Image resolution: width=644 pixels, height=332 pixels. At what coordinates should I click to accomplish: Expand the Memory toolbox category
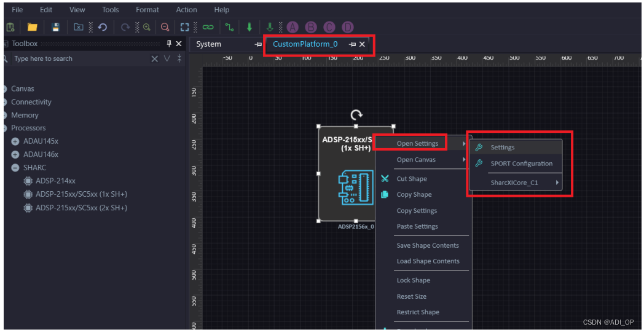click(x=4, y=115)
